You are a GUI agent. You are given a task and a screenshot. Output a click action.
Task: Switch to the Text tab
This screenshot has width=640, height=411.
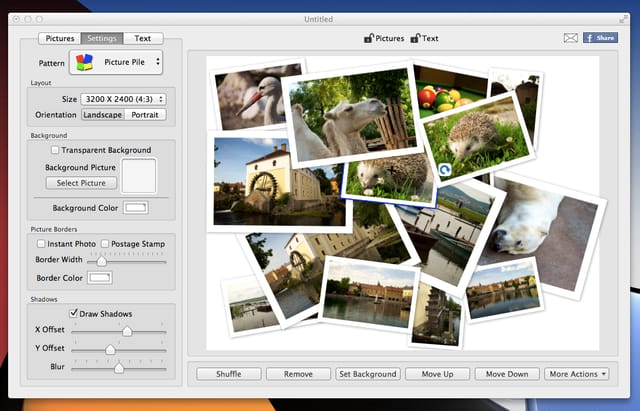point(143,38)
